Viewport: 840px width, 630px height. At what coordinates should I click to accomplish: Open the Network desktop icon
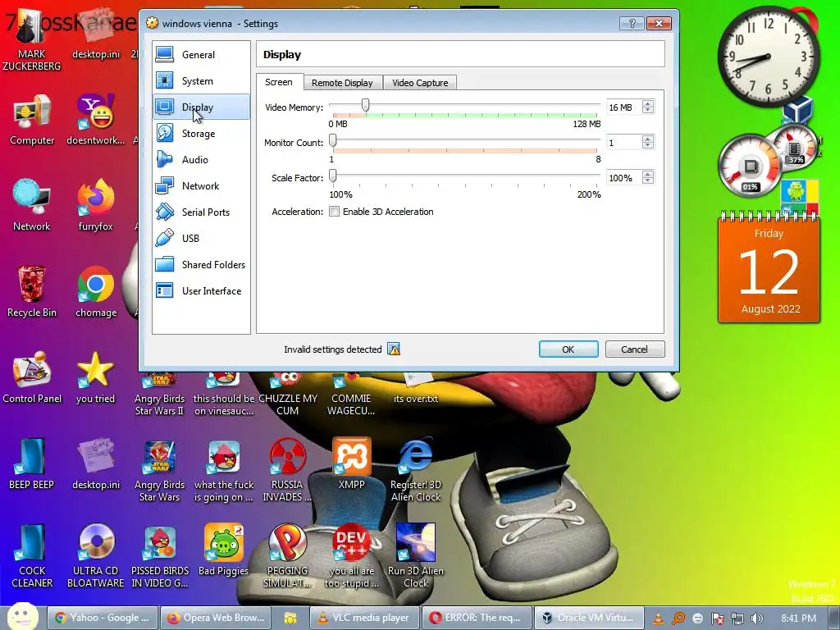coord(32,206)
